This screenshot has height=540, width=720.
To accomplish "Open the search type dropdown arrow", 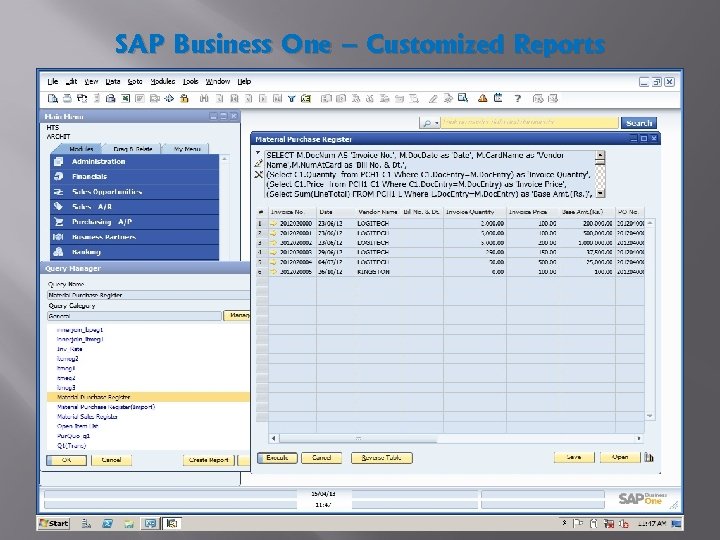I will [437, 123].
